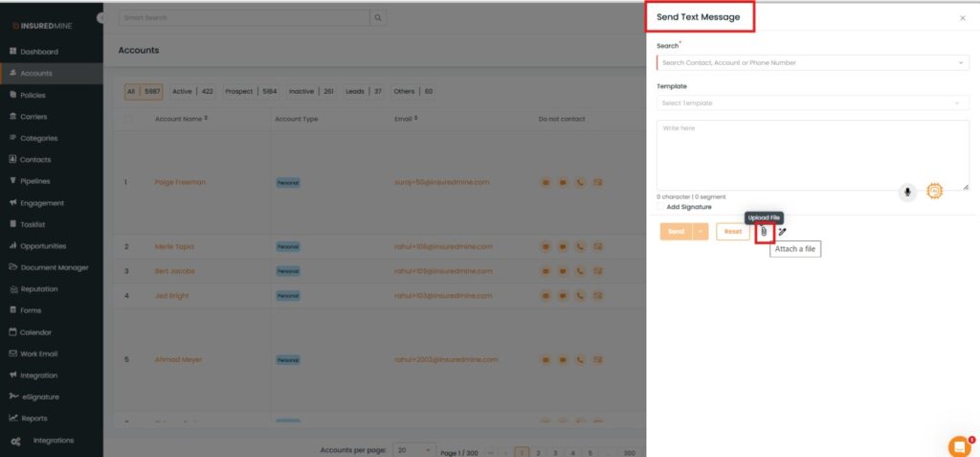Click the paperclip Upload File icon
This screenshot has width=980, height=457.
point(764,232)
